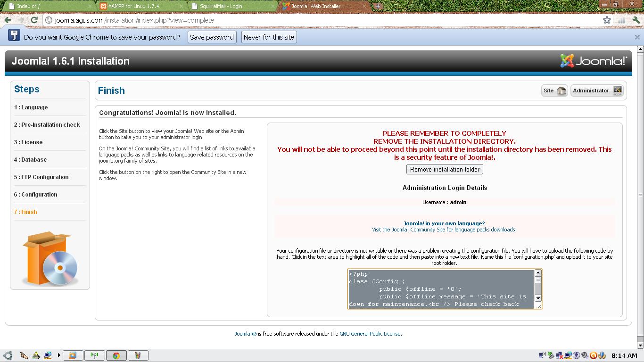
Task: Click the hands-holding-device tray icon
Action: click(602, 355)
